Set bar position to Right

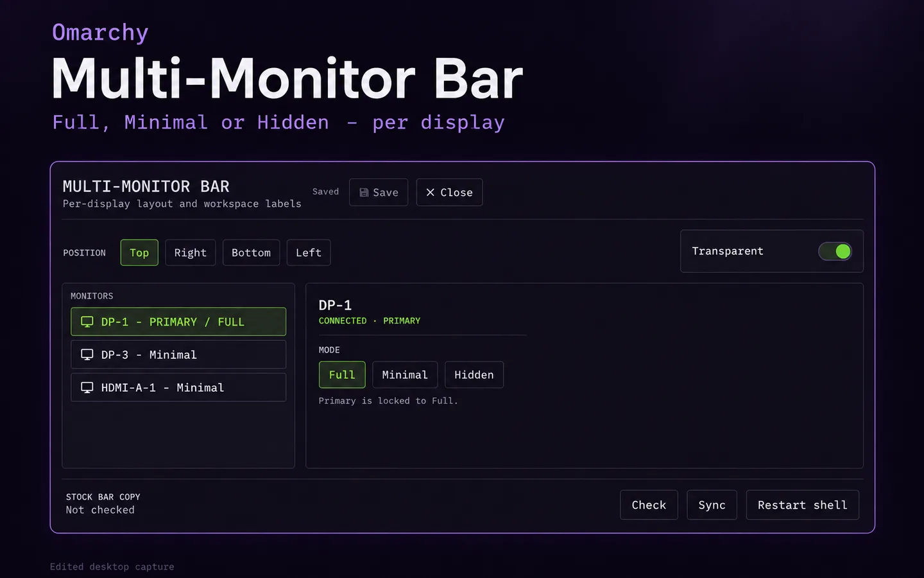191,252
